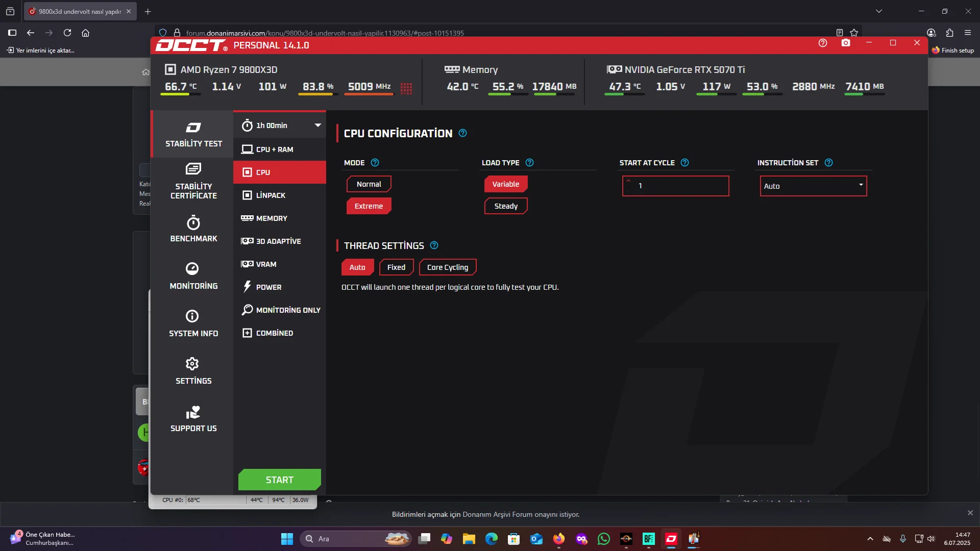Open the OCCT help question mark icon
Image resolution: width=980 pixels, height=551 pixels.
(x=823, y=43)
